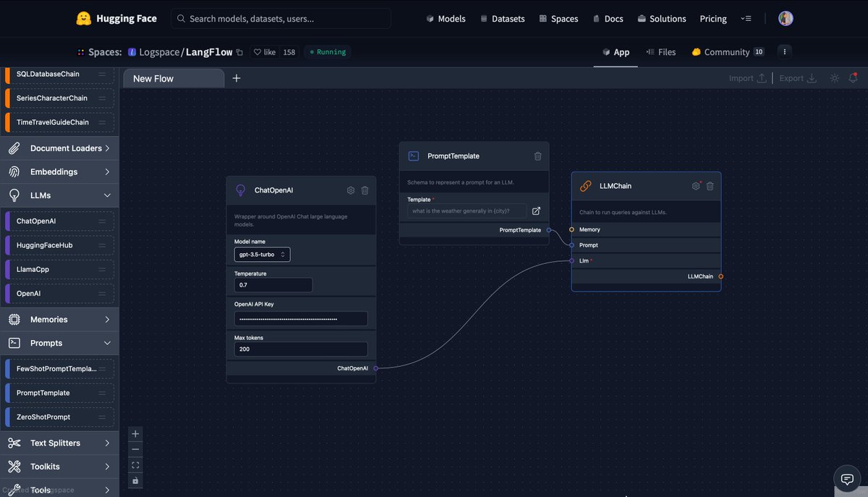Click the ChatOpenAI node lightbulb icon
Image resolution: width=868 pixels, height=497 pixels.
241,190
